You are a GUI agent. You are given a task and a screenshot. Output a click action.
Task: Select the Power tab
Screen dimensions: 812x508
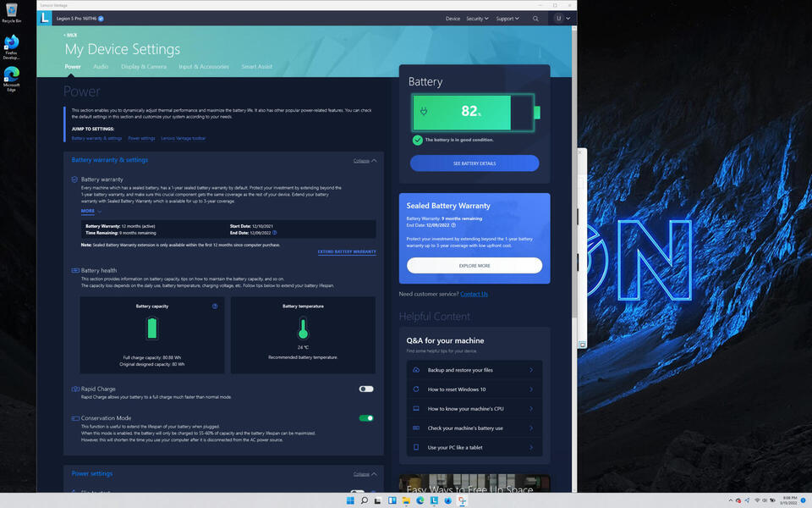tap(73, 66)
